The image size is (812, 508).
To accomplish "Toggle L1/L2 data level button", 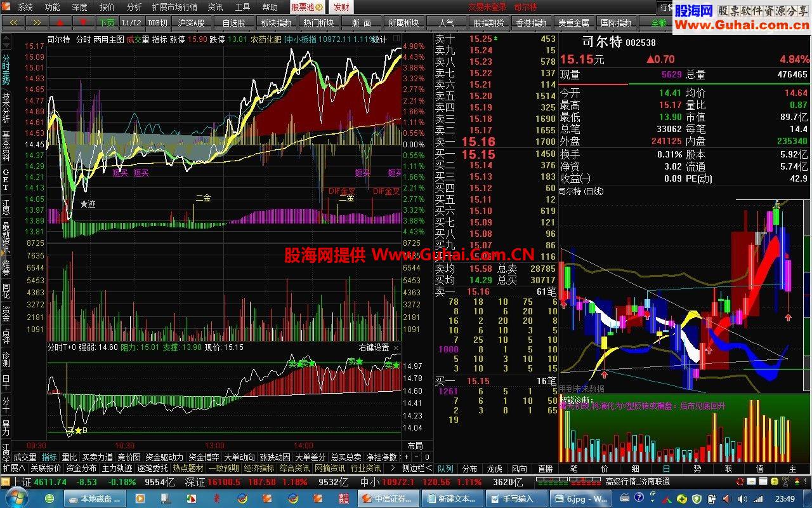I will click(132, 22).
